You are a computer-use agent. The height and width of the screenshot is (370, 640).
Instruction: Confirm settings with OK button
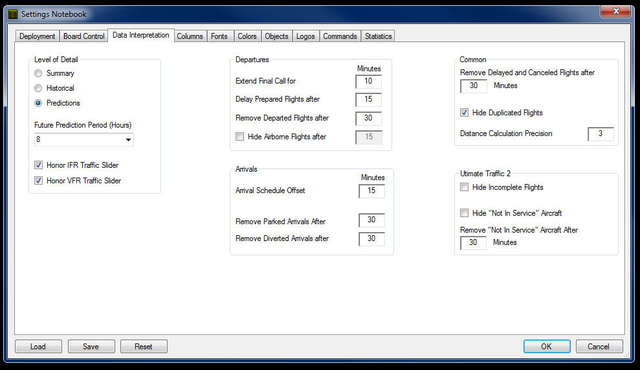(547, 346)
